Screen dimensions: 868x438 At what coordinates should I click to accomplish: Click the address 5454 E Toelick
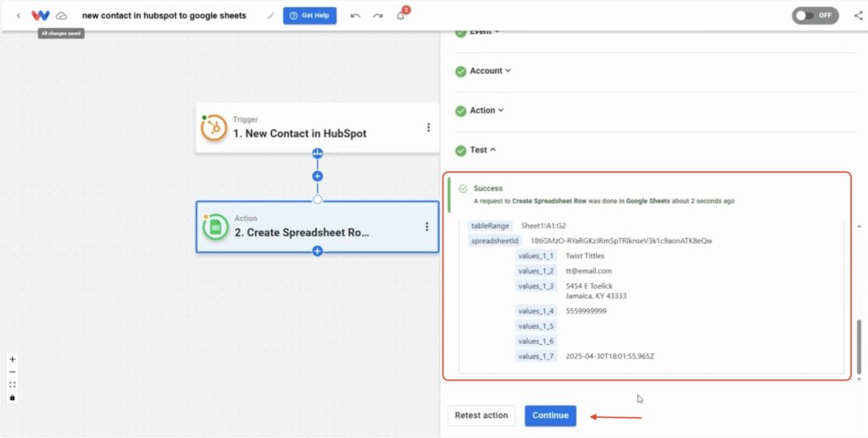(589, 286)
